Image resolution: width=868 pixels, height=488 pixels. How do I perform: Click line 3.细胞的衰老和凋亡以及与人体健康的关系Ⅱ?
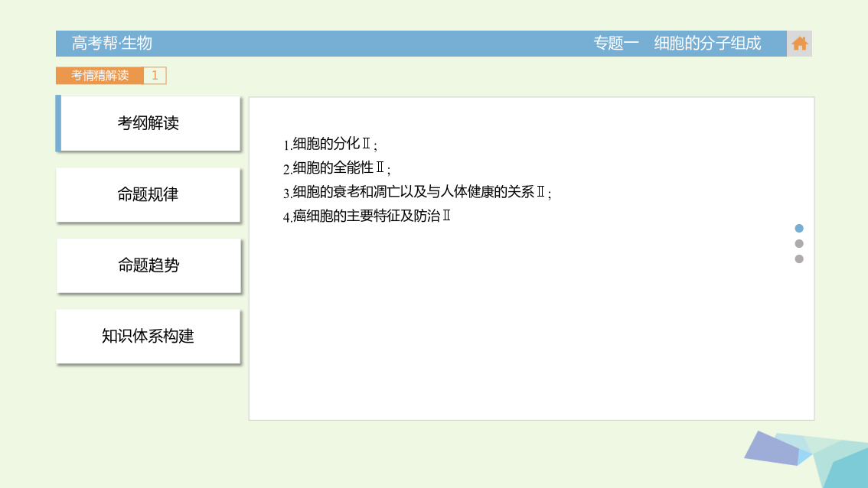[417, 192]
